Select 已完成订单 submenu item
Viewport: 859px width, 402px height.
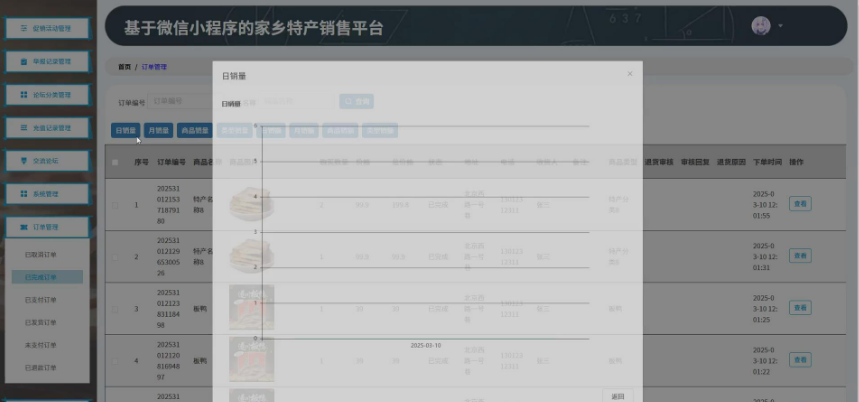[x=47, y=277]
